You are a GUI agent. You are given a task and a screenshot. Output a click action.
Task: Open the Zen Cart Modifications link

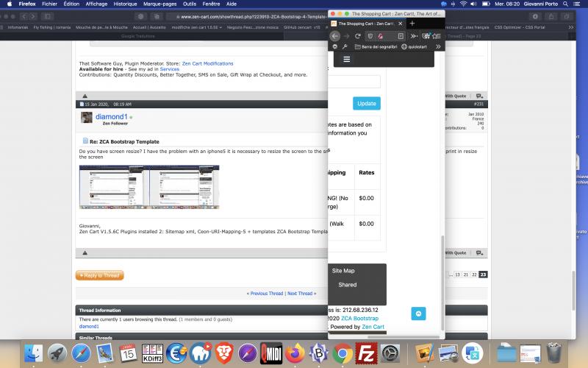[207, 63]
